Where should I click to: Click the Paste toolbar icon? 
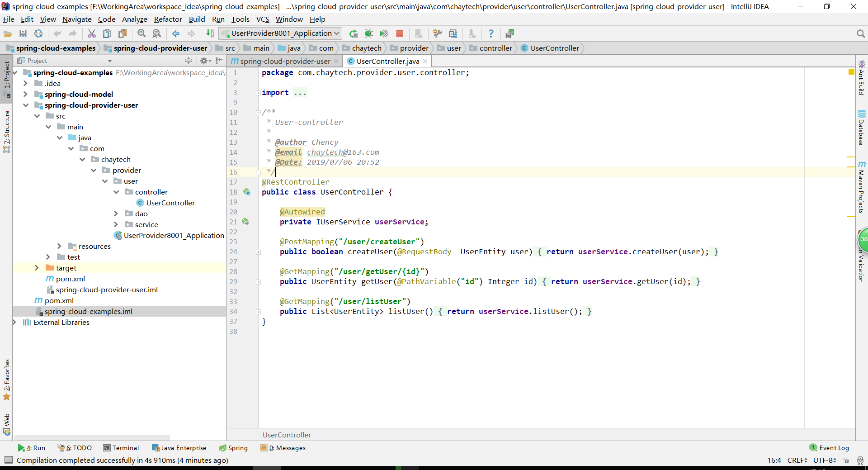point(123,33)
